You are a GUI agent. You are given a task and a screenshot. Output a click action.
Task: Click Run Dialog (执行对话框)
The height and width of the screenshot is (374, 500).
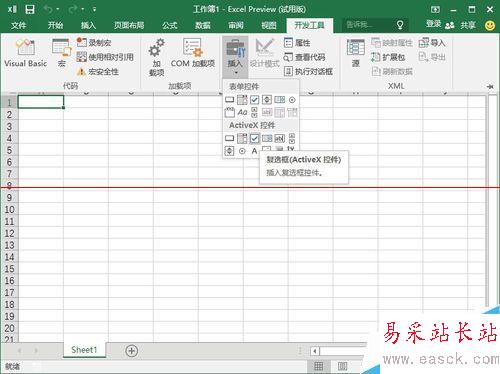tap(308, 71)
